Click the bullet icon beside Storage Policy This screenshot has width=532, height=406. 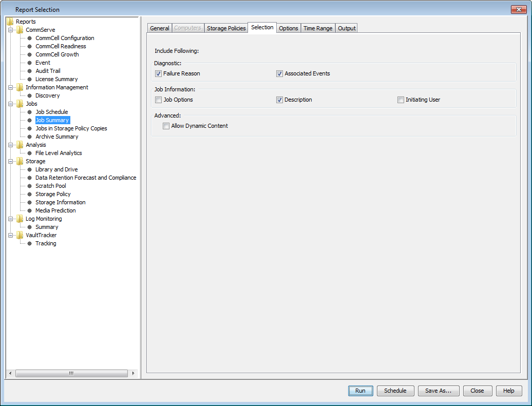[x=29, y=194]
